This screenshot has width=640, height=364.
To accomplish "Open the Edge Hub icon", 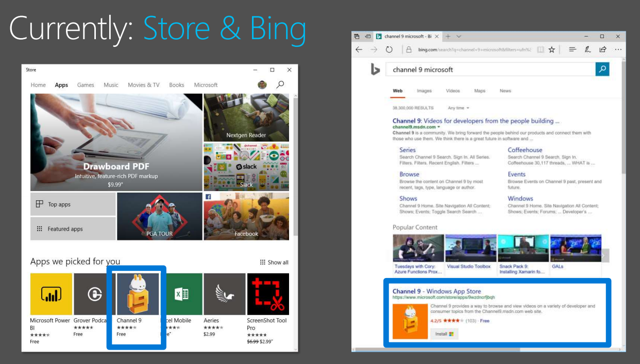I will pyautogui.click(x=572, y=49).
